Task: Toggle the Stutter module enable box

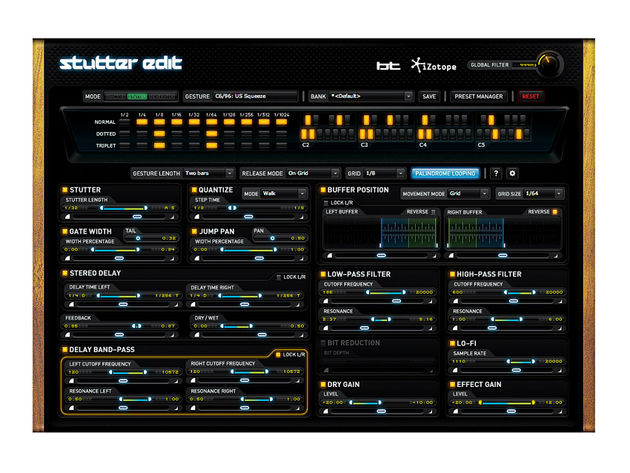Action: tap(65, 189)
